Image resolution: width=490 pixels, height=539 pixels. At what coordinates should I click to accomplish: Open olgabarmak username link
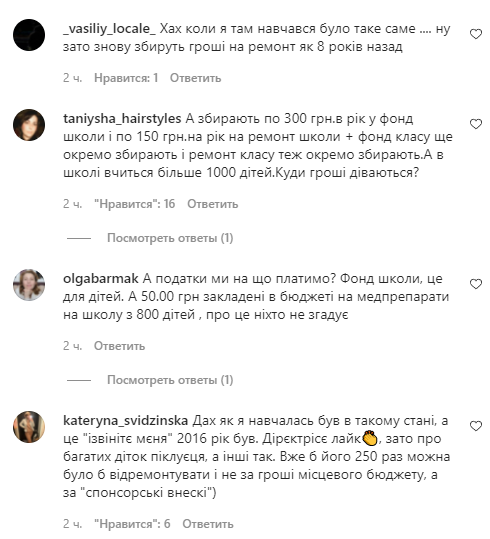101,278
